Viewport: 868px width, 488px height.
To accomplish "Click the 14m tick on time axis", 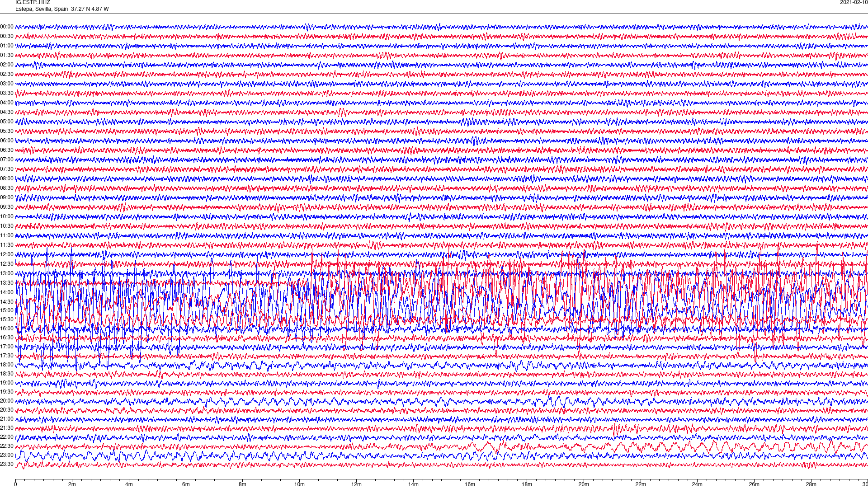I will pos(413,484).
